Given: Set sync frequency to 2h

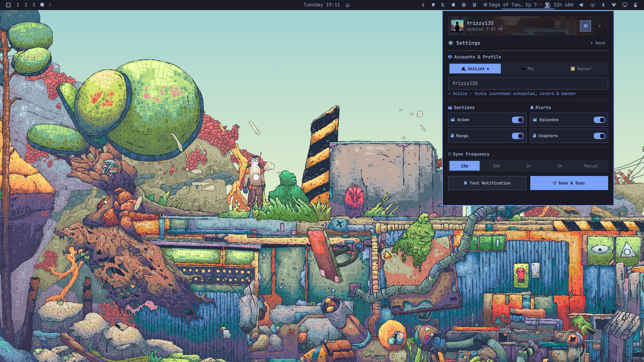Looking at the screenshot, I should [560, 166].
